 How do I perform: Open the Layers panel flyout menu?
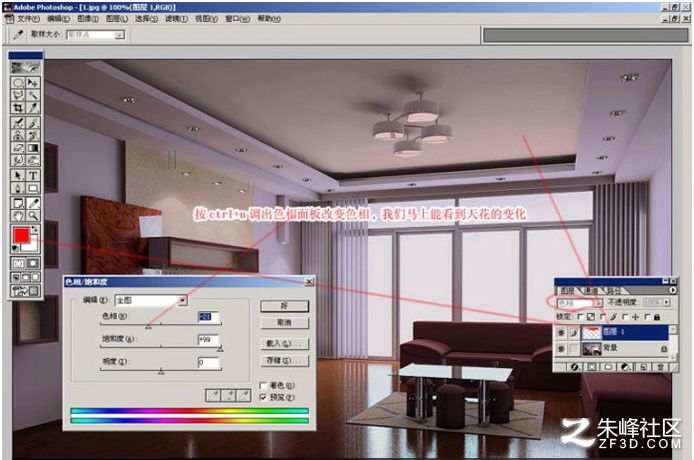673,290
